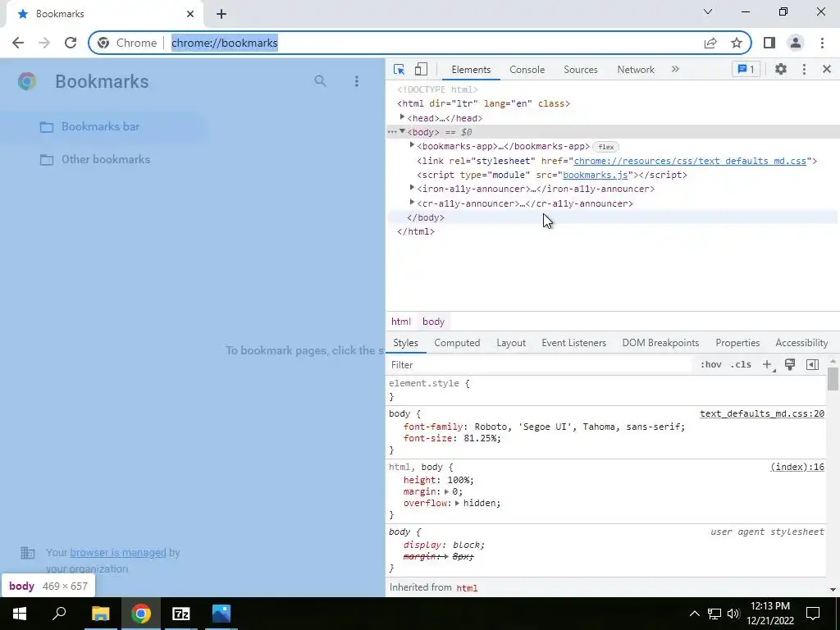Click the html closing tag line
This screenshot has height=630, width=840.
(x=416, y=231)
